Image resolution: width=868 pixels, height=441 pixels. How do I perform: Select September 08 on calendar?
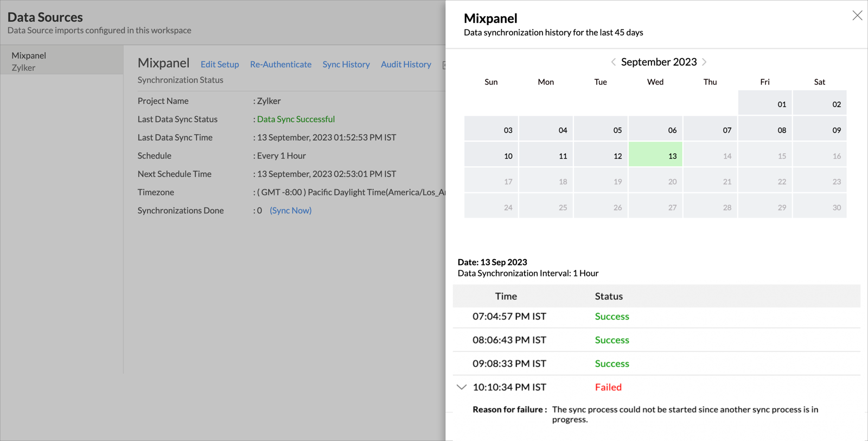pos(765,129)
